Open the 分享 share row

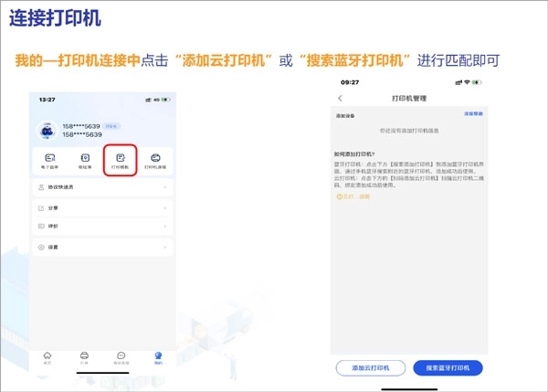tap(102, 208)
